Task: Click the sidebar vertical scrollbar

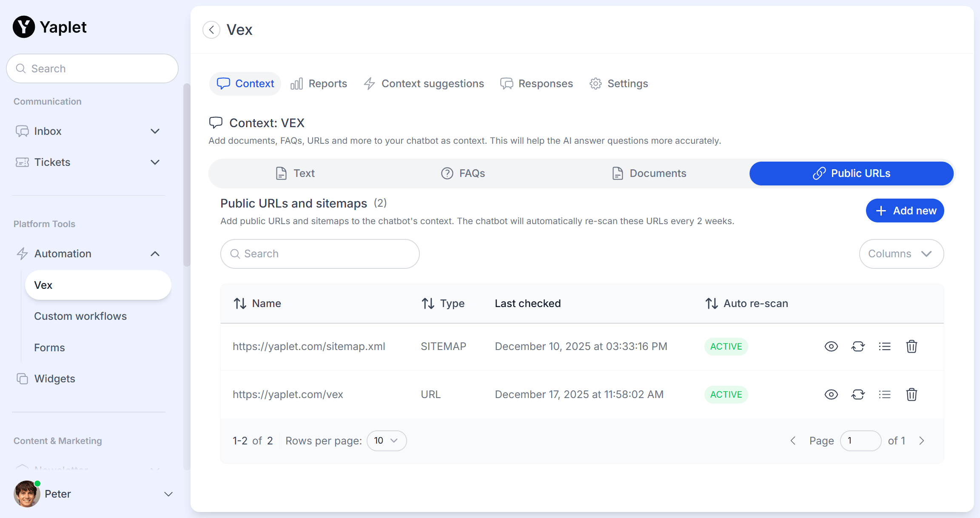Action: [186, 174]
